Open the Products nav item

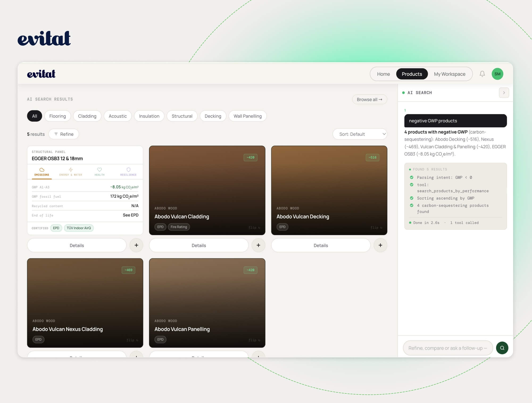click(x=412, y=74)
